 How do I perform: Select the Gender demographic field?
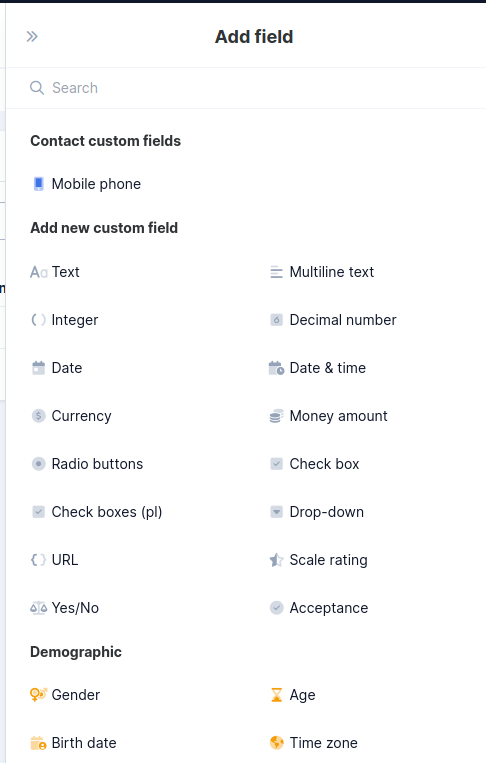coord(65,695)
